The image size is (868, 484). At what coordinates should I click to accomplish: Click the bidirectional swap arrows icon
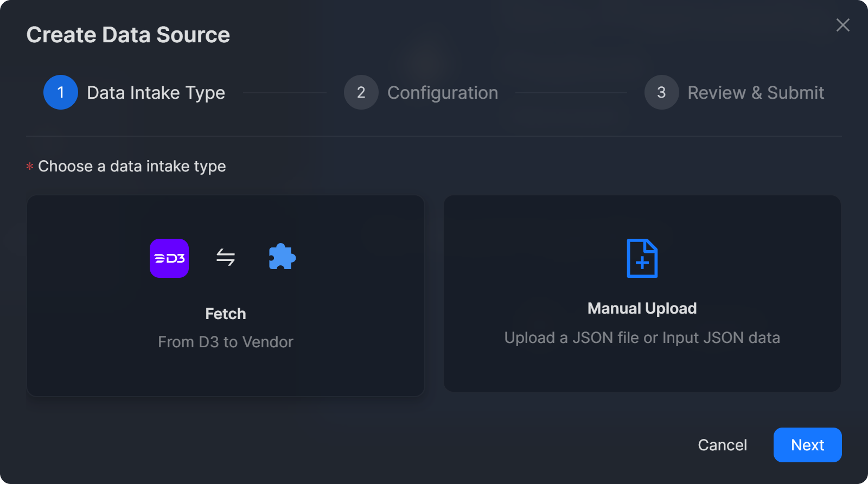pos(226,257)
